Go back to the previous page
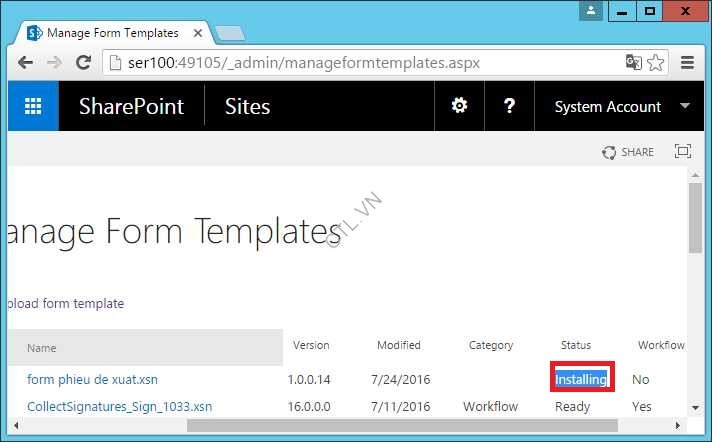 point(27,62)
